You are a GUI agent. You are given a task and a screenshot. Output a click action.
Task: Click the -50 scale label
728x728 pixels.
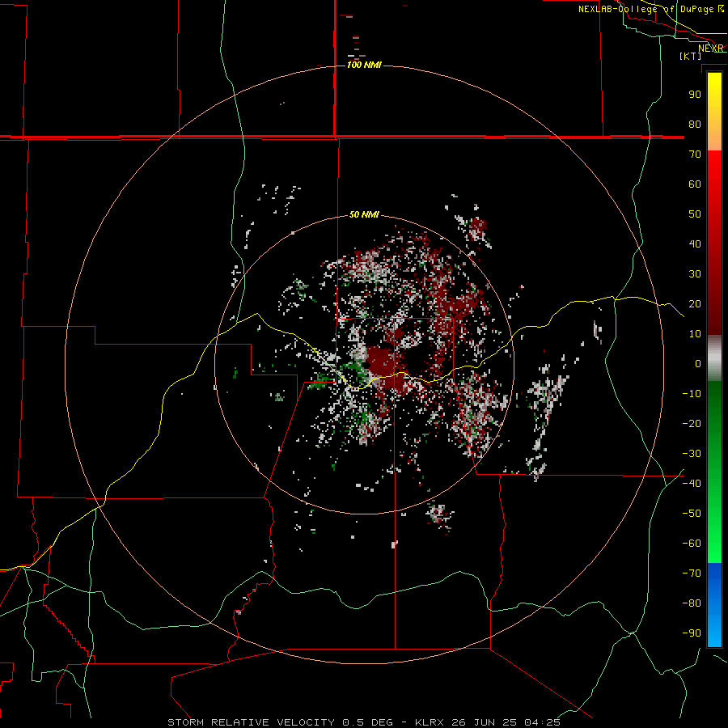(x=692, y=513)
